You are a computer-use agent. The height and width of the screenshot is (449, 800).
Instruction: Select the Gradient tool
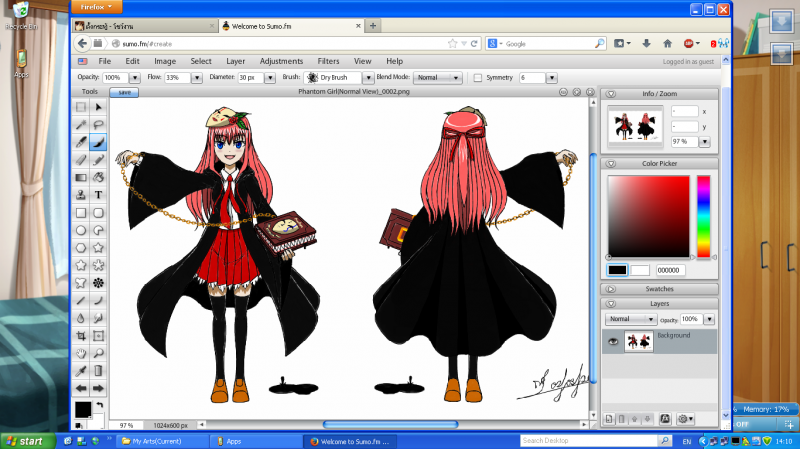point(81,177)
